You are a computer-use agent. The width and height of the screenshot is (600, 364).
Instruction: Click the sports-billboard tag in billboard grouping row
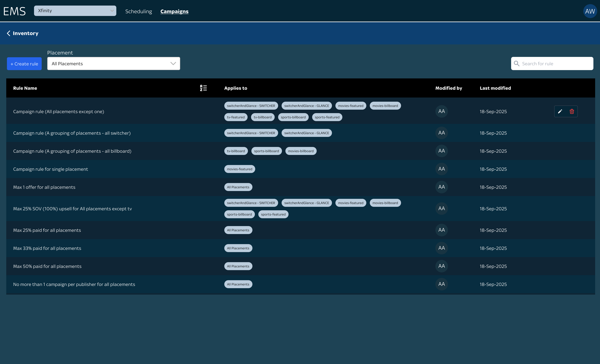pyautogui.click(x=266, y=151)
